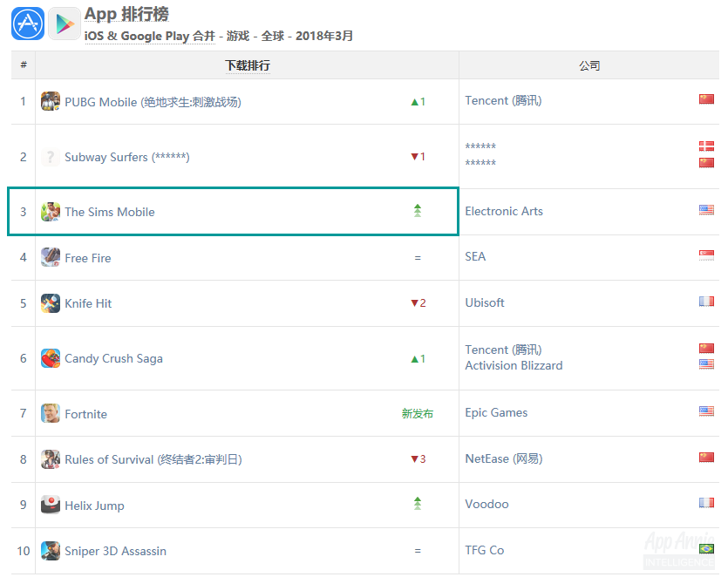This screenshot has width=728, height=577.
Task: Click the Fortnite game icon
Action: pyautogui.click(x=51, y=413)
